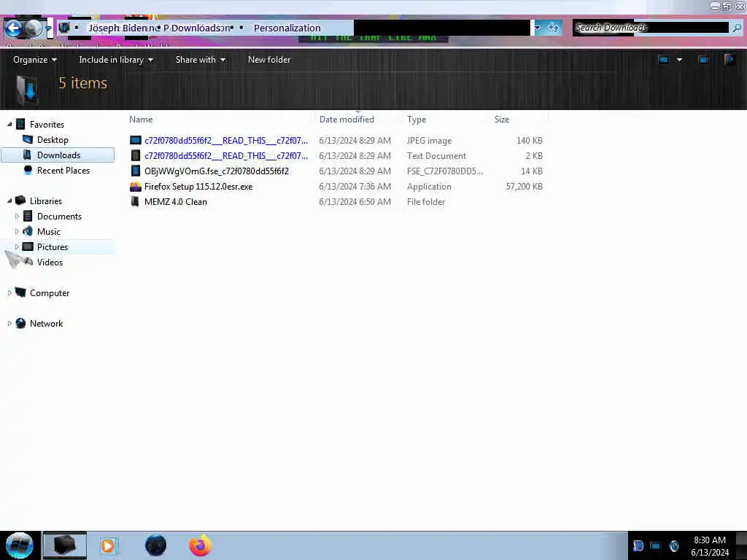Collapse the Favorites tree group
Image resolution: width=747 pixels, height=560 pixels.
(9, 124)
